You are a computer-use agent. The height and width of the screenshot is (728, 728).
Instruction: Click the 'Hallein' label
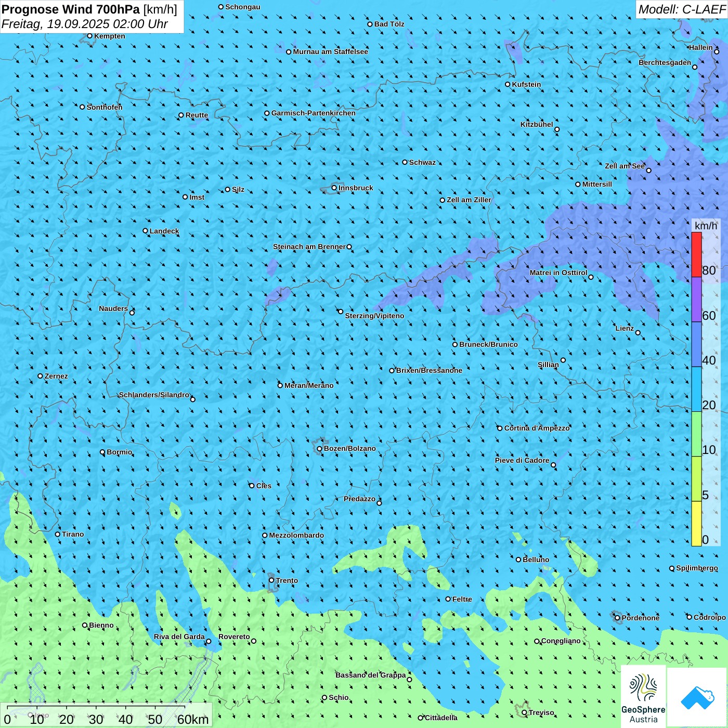pos(701,47)
